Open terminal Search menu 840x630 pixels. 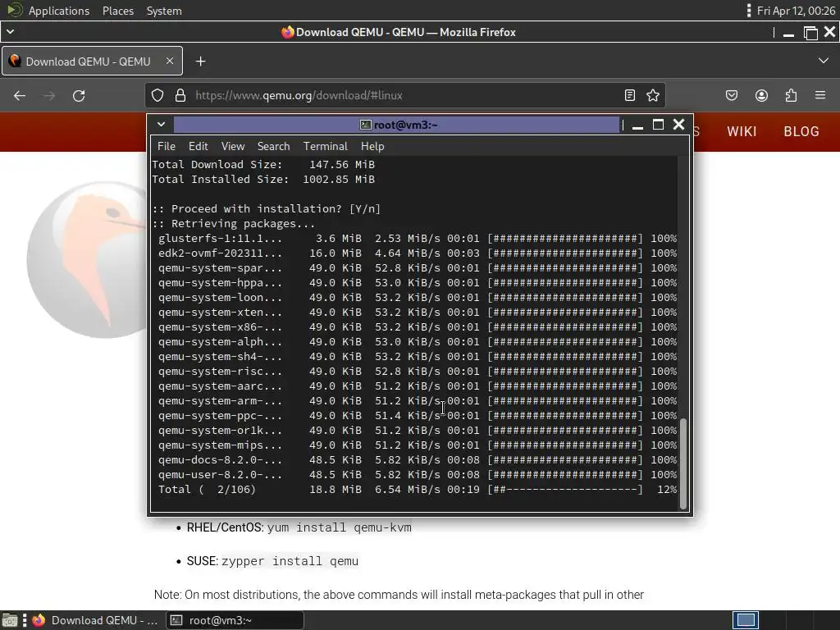[x=273, y=146]
